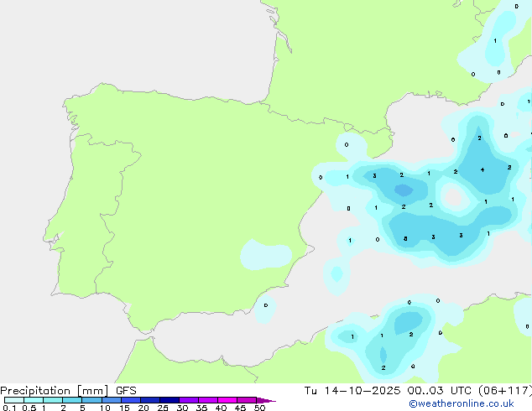The height and width of the screenshot is (411, 532).
Task: Click the 45–50 mm legend color swatch
Action: tap(247, 400)
